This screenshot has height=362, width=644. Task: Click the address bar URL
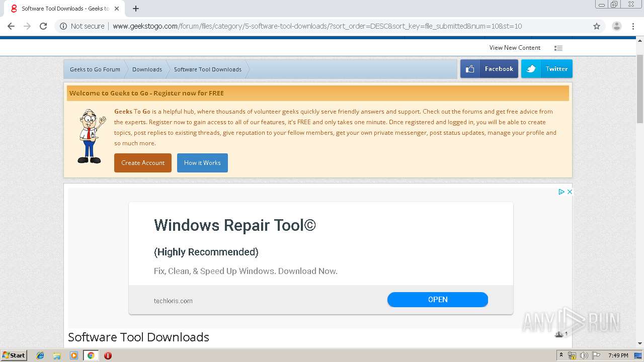coord(317,26)
